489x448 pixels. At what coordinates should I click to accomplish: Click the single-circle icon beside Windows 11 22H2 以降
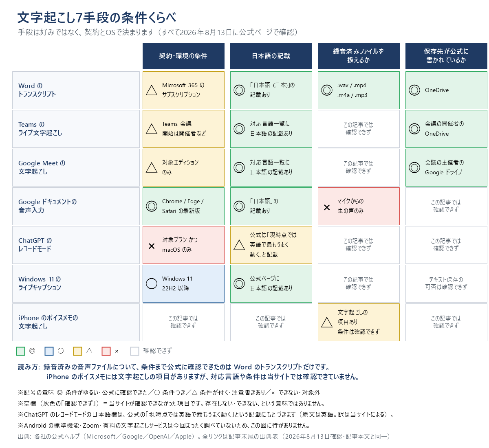(152, 283)
